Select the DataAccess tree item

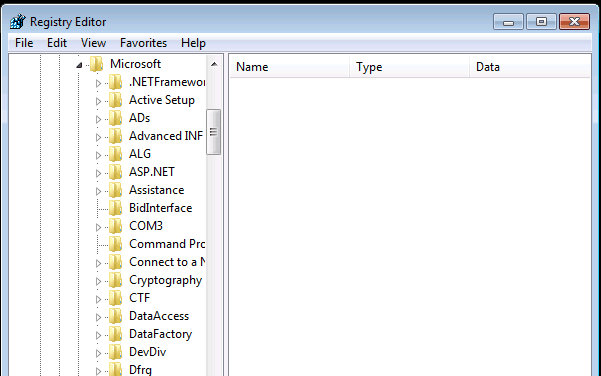159,316
